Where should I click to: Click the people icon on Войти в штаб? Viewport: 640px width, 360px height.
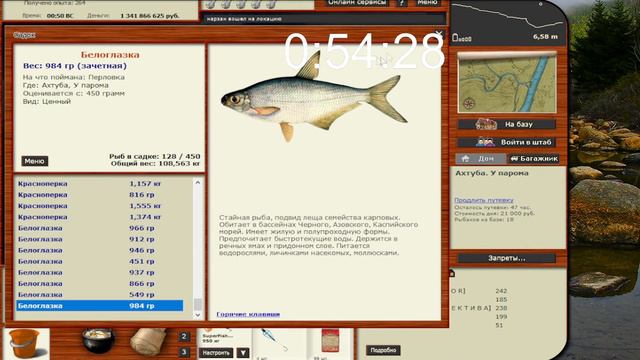click(x=485, y=142)
